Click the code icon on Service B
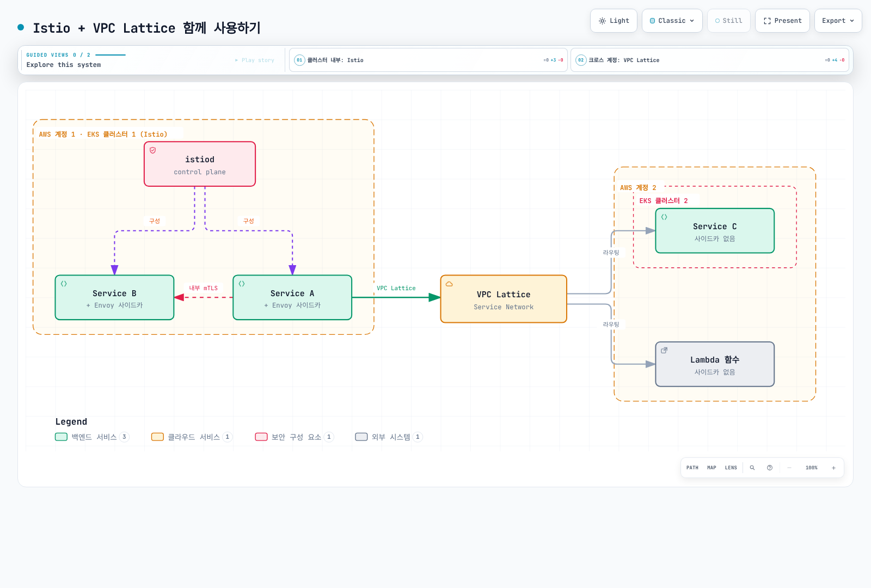 [x=64, y=284]
